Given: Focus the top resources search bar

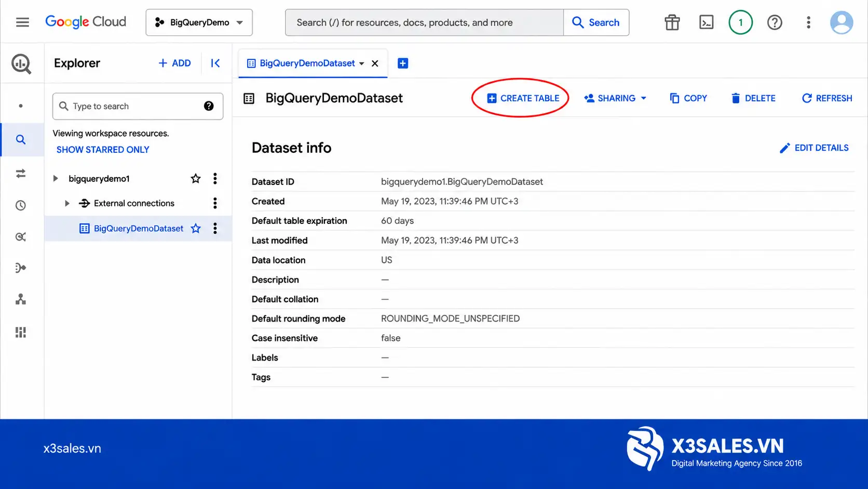Looking at the screenshot, I should [x=425, y=22].
